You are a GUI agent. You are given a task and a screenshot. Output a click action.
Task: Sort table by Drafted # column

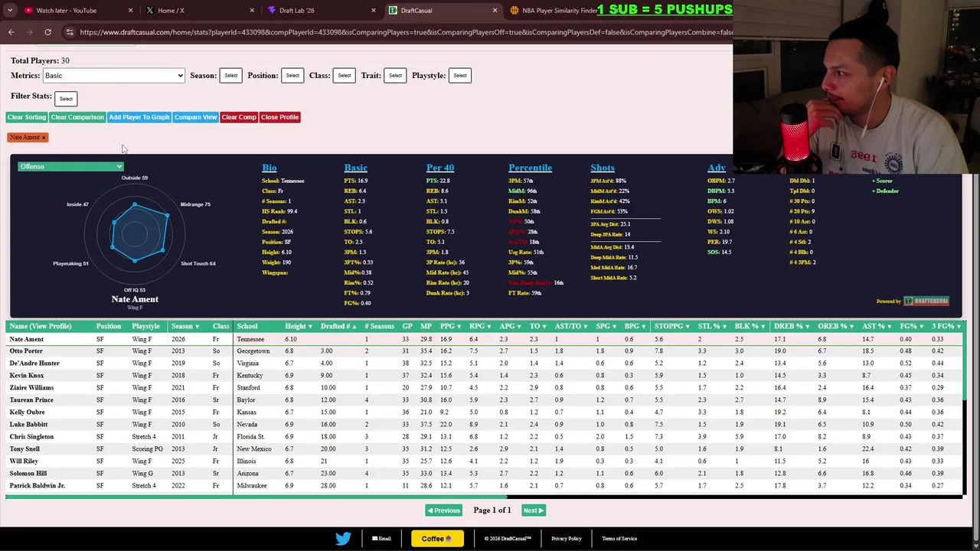click(x=338, y=326)
